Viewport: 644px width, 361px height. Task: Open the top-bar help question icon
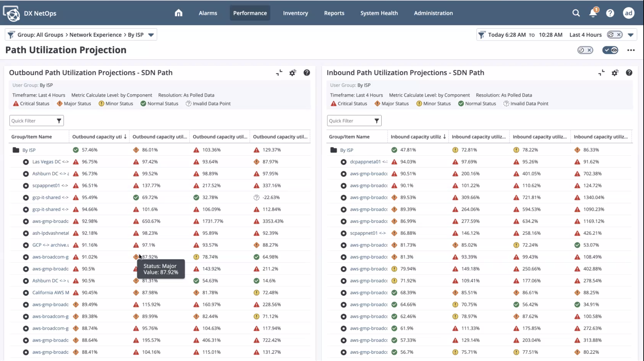click(x=610, y=13)
